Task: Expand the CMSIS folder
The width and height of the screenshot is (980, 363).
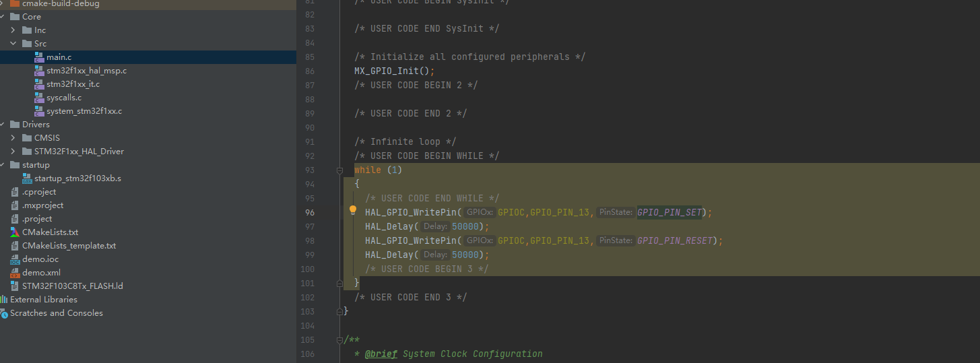Action: 13,138
